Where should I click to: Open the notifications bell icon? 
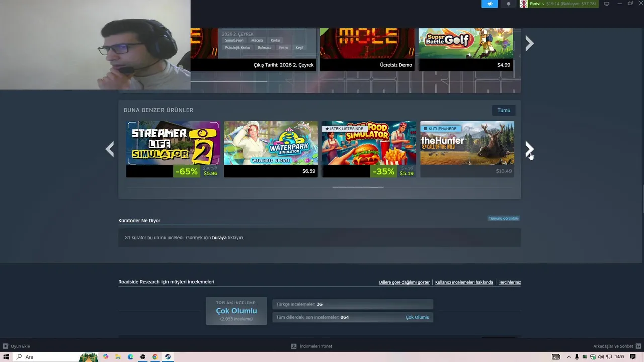click(508, 4)
